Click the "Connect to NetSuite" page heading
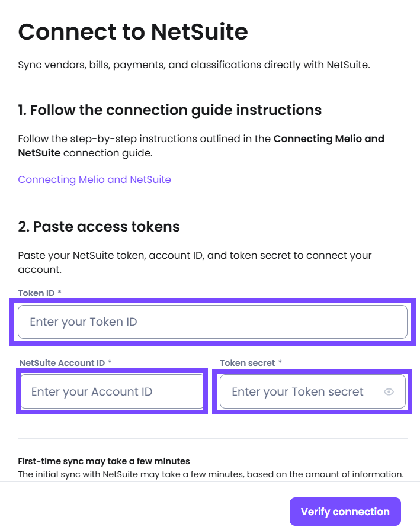 (133, 32)
